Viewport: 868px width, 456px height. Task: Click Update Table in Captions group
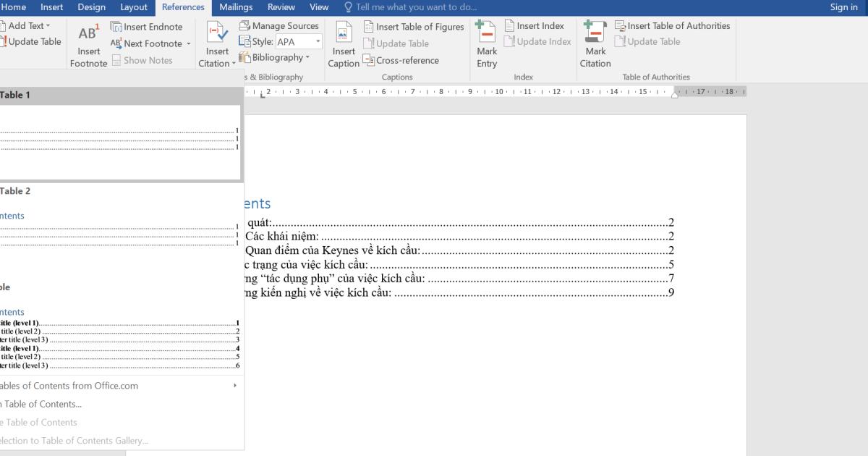[396, 43]
